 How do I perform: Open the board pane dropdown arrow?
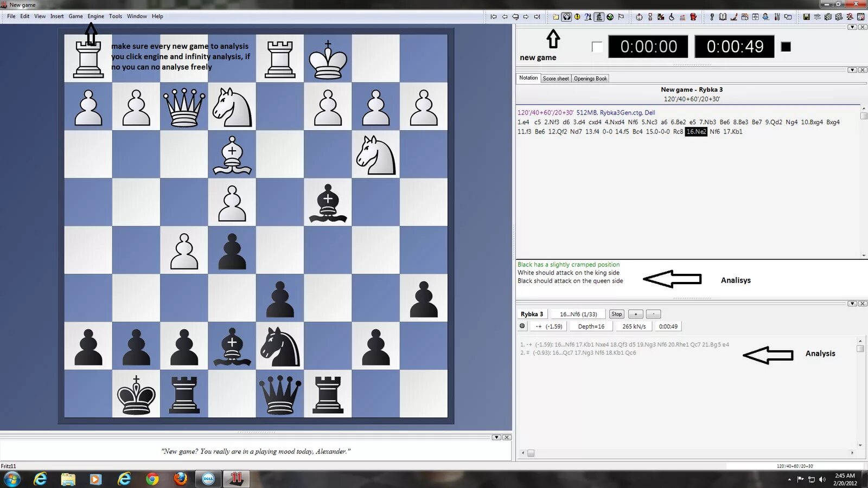point(496,437)
